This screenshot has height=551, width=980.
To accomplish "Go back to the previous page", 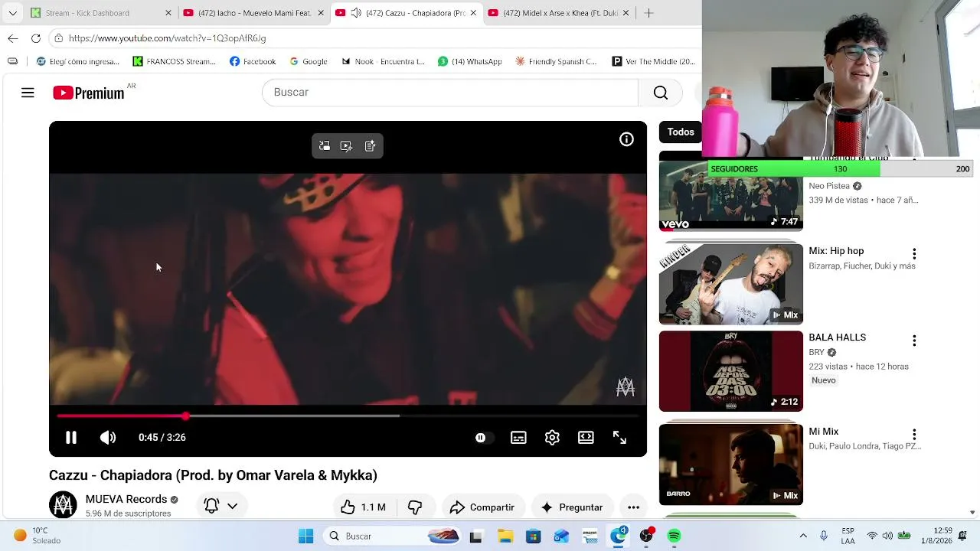I will point(13,38).
